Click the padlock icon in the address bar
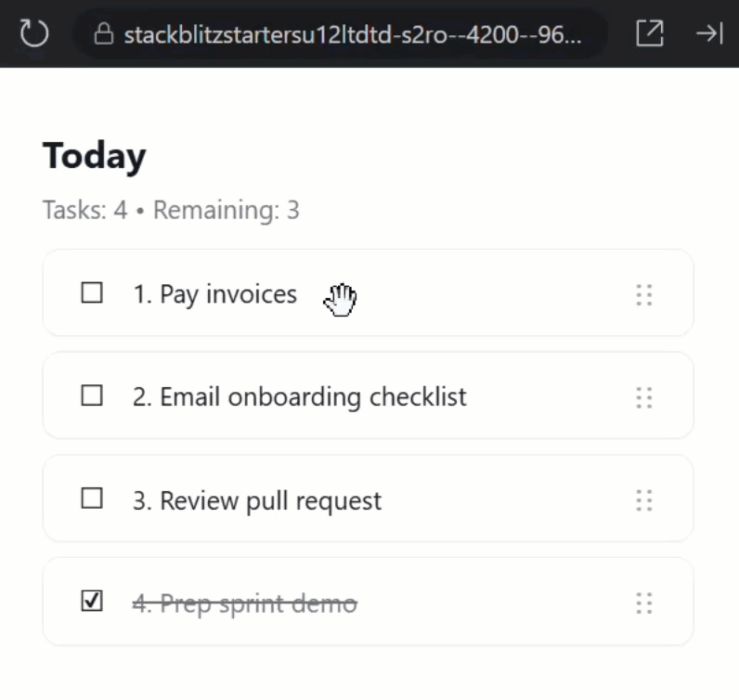 point(104,34)
